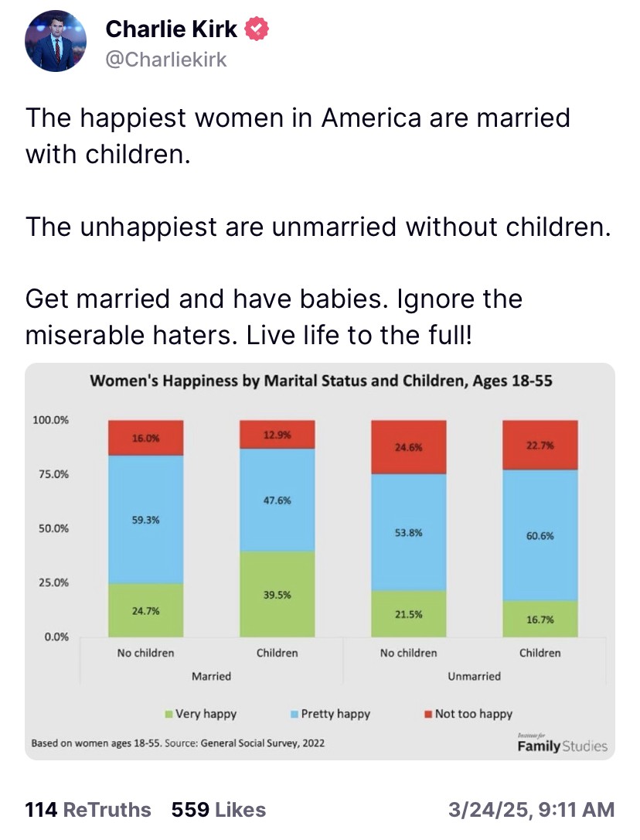Click the blue Pretty happy legend swatch

[x=294, y=714]
